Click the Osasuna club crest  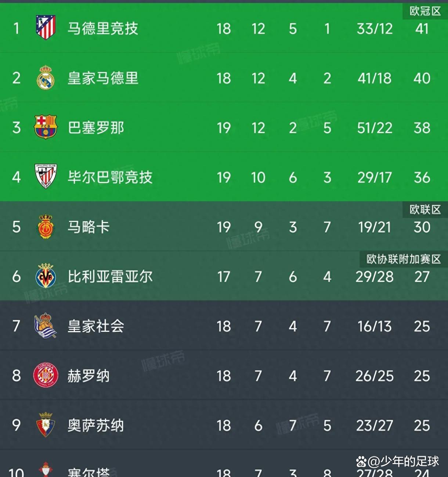(x=46, y=425)
